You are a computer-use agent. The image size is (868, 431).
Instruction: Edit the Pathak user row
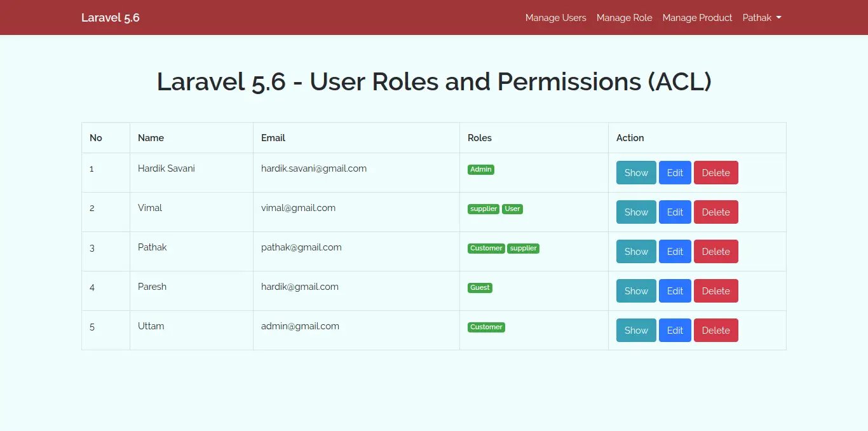[x=675, y=252]
